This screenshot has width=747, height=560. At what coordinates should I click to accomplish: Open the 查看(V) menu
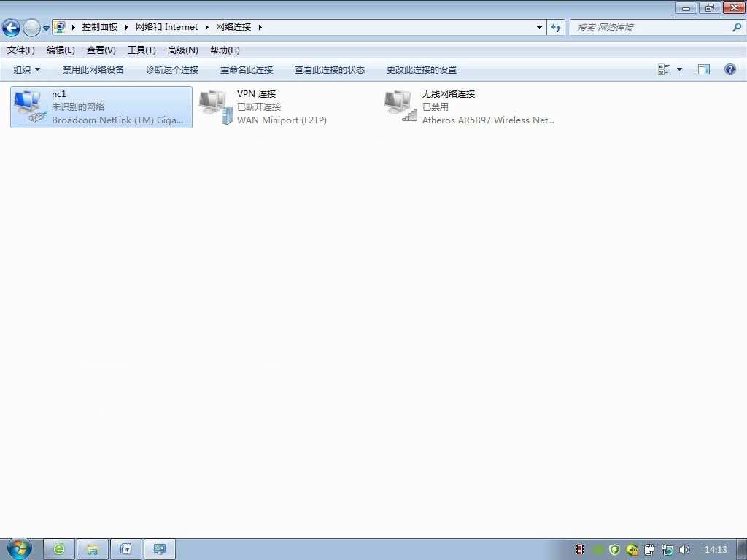[101, 50]
